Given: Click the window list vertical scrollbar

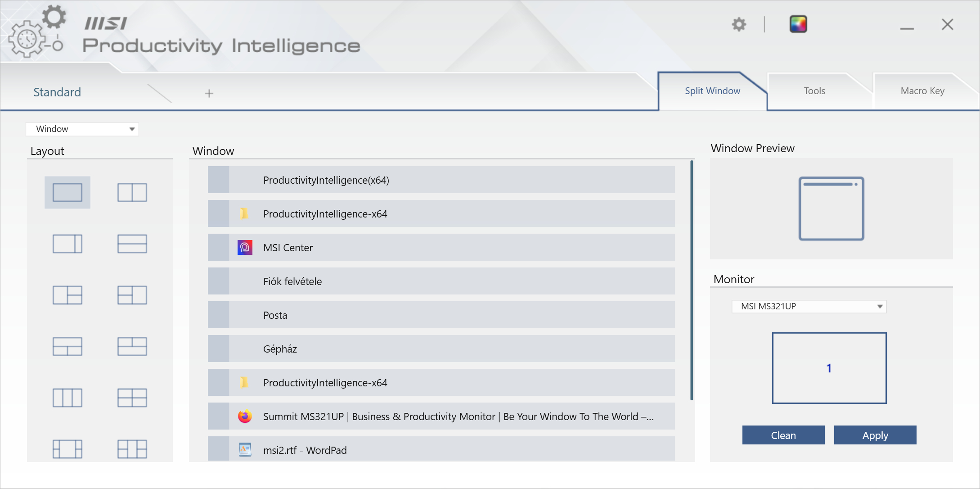Looking at the screenshot, I should click(x=692, y=280).
